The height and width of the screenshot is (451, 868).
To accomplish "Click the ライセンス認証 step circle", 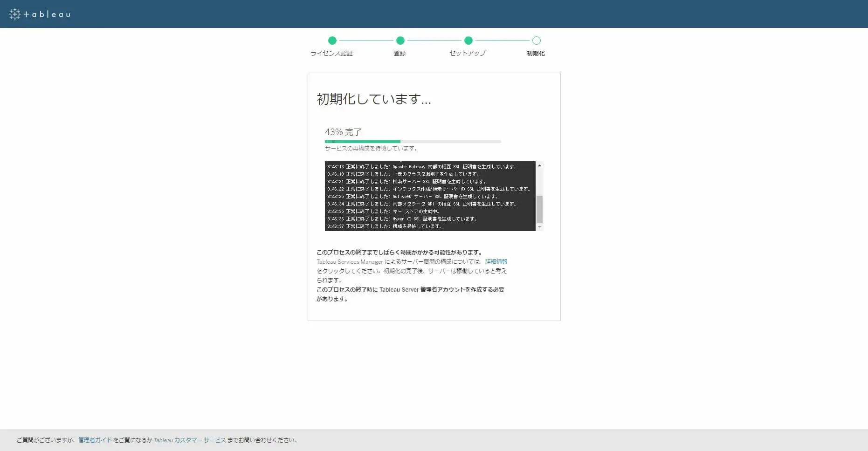I will 332,41.
